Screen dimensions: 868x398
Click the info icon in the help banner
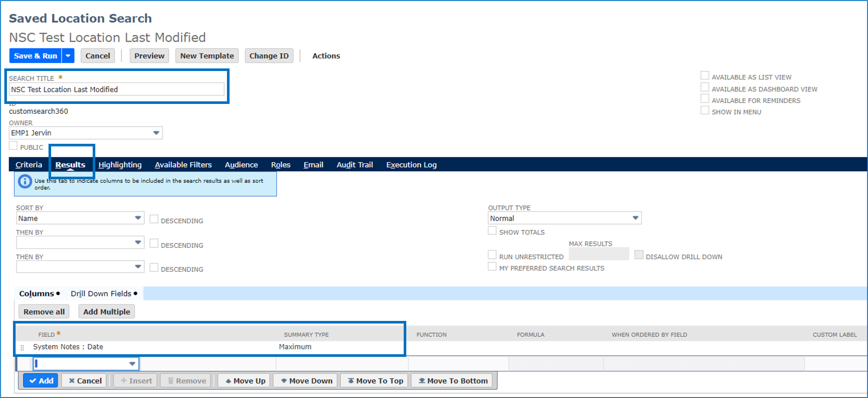pos(25,181)
